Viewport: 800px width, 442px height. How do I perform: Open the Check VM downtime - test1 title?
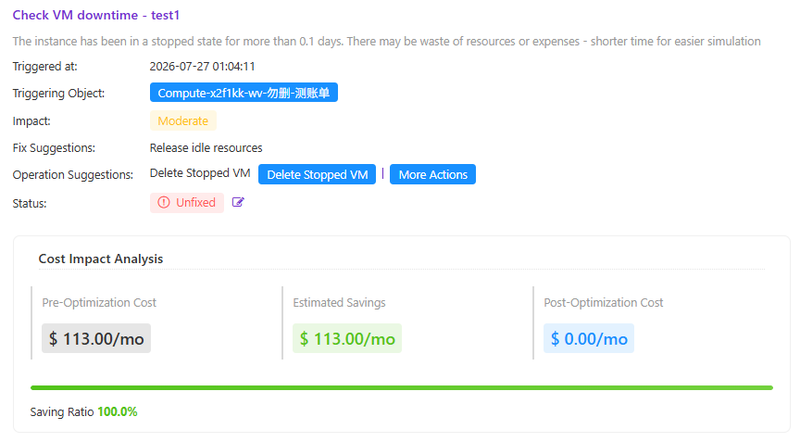(x=96, y=15)
